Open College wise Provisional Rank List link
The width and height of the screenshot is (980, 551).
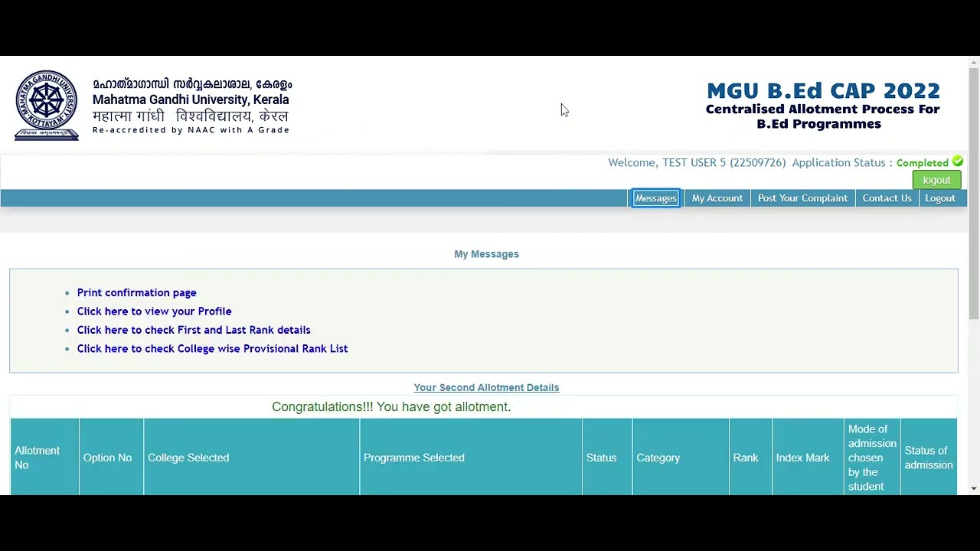[x=212, y=348]
